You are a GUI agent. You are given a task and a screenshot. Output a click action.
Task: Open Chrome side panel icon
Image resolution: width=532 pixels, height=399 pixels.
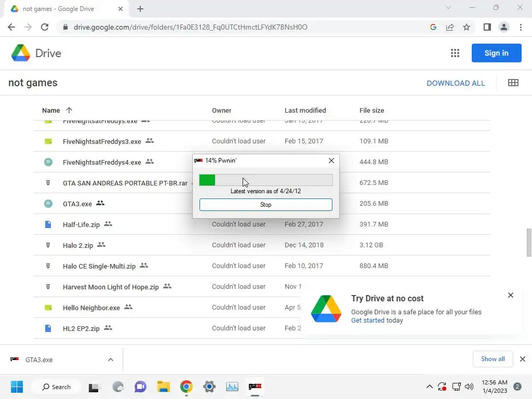(487, 27)
